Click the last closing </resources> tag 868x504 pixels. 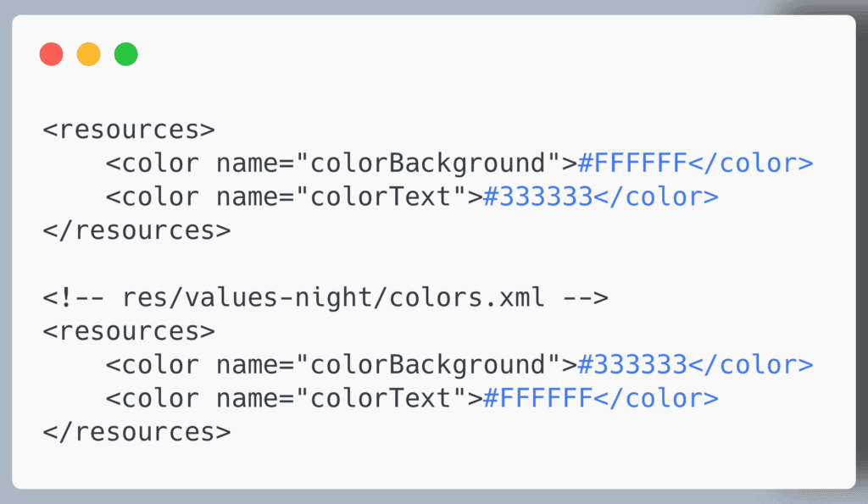pos(136,432)
